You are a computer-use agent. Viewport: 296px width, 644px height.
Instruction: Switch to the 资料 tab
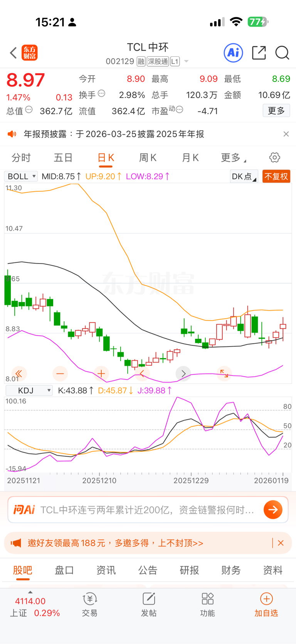click(x=273, y=570)
